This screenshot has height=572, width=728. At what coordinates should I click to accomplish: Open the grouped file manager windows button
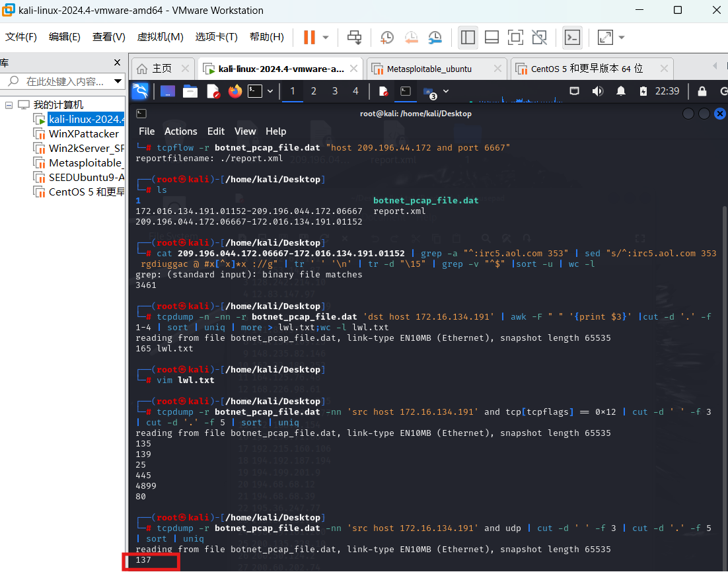(429, 92)
